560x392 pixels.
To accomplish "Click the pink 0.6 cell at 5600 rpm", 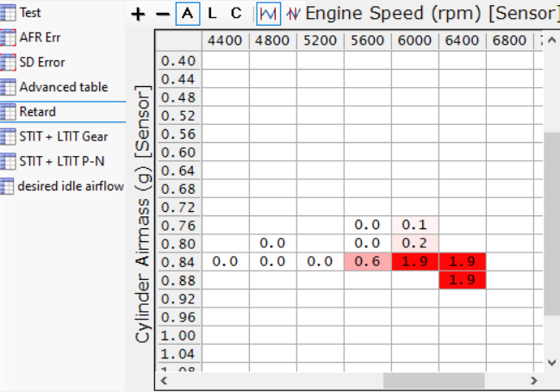I will tap(368, 262).
